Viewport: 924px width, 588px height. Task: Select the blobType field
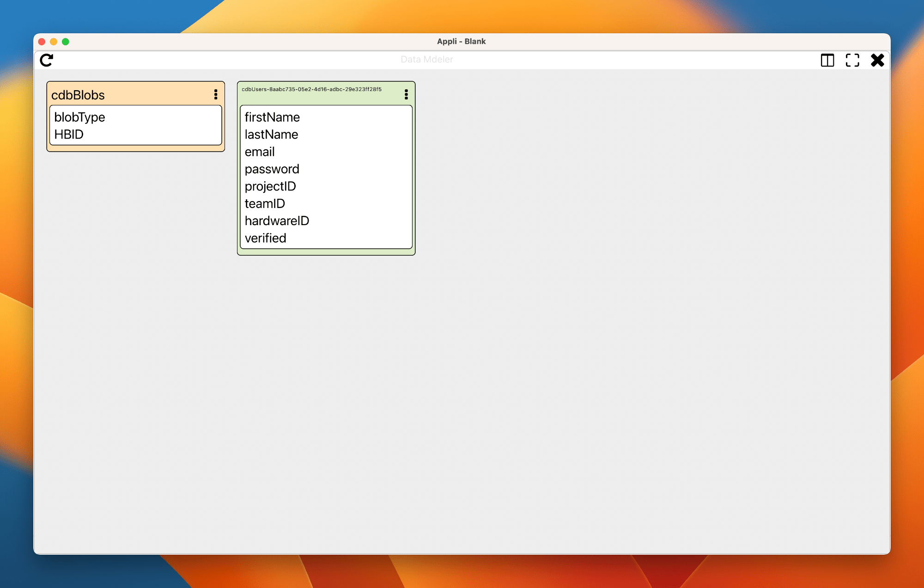(79, 117)
